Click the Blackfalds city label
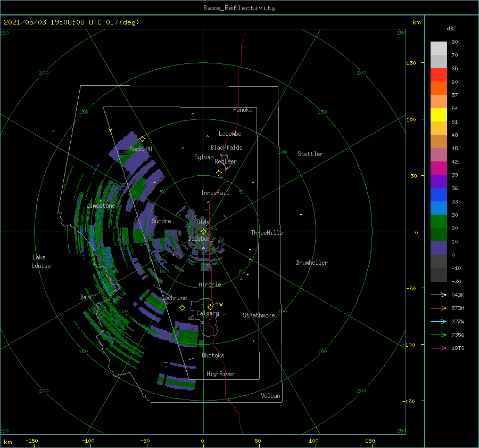The width and height of the screenshot is (479, 448). tap(226, 148)
